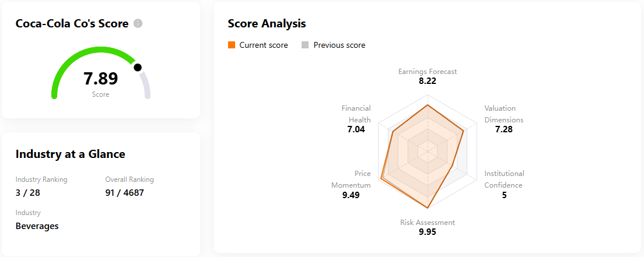Viewport: 644px width, 257px height.
Task: Select the Risk Assessment radar label
Action: (x=428, y=222)
